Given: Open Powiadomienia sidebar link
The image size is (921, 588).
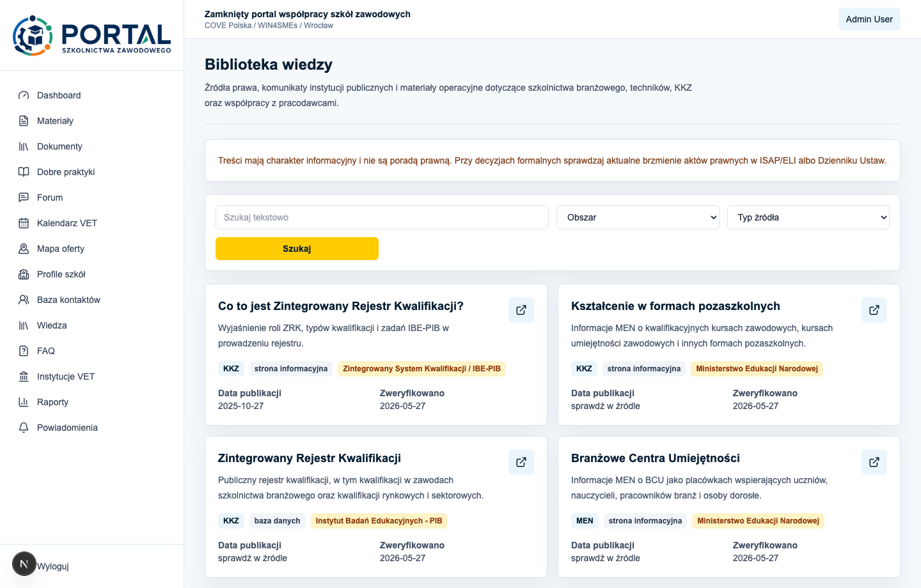Looking at the screenshot, I should (x=92, y=428).
